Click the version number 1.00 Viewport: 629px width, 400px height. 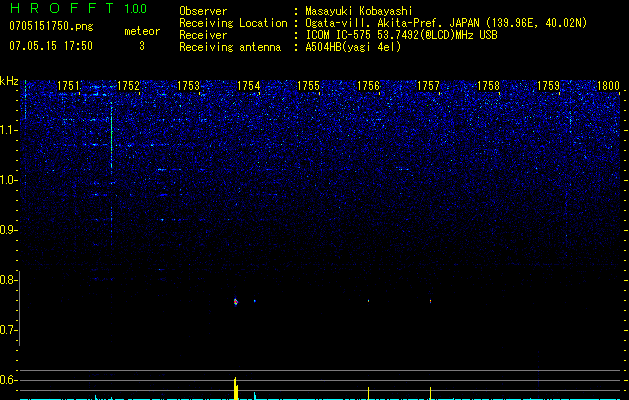pos(135,9)
